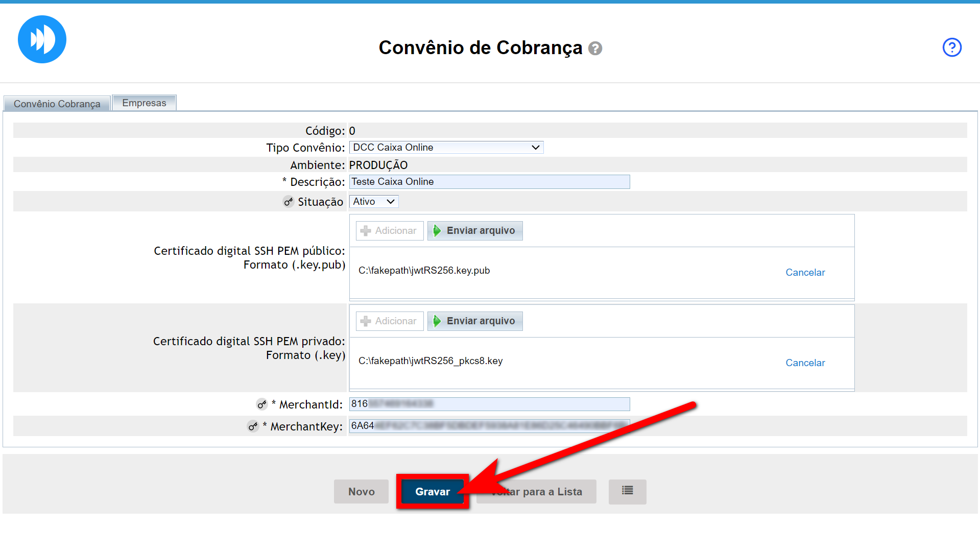Click Adicionar for the private PEM certificate

click(x=390, y=321)
